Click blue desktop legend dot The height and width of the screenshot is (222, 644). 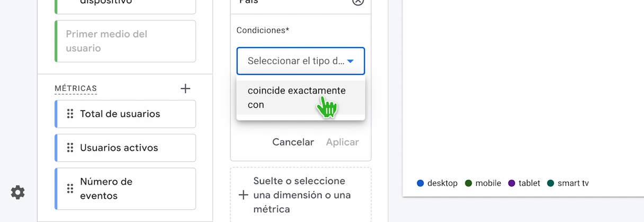coord(421,183)
